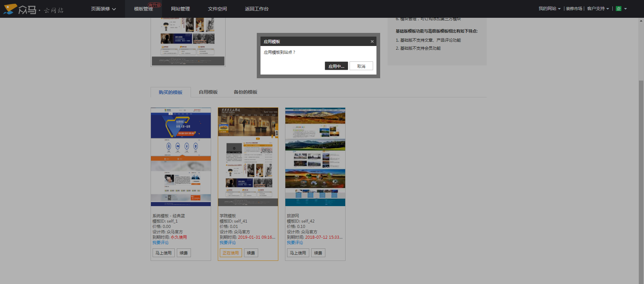This screenshot has height=284, width=644.
Task: Click 续费 for 旅游网
Action: pyautogui.click(x=318, y=253)
